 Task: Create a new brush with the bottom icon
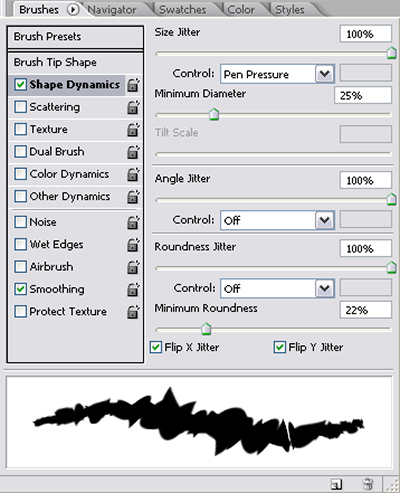336,484
